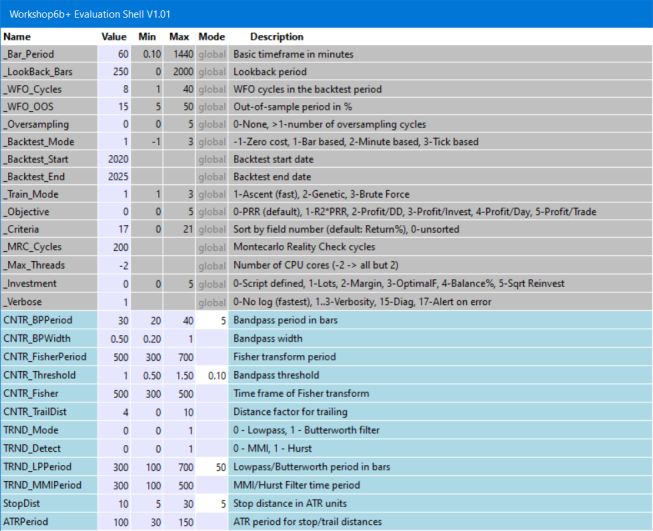
Task: Edit the _LookBack_Bars value cell
Action: (x=115, y=72)
